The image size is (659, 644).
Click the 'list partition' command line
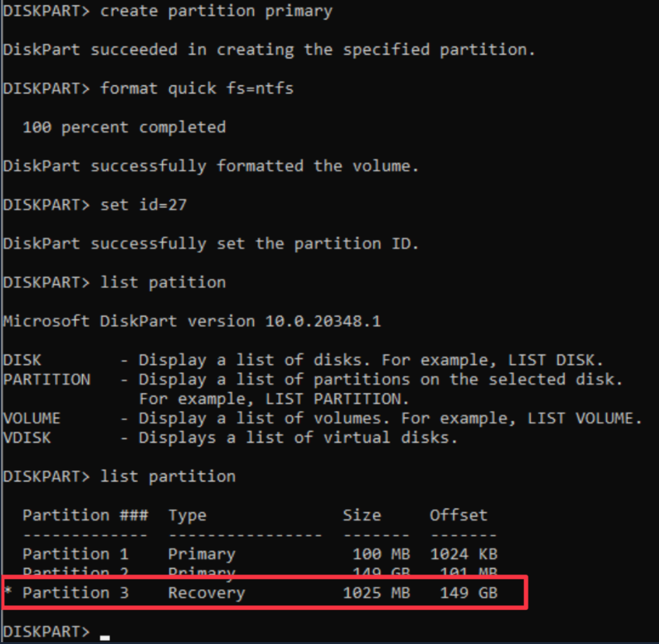tap(119, 477)
